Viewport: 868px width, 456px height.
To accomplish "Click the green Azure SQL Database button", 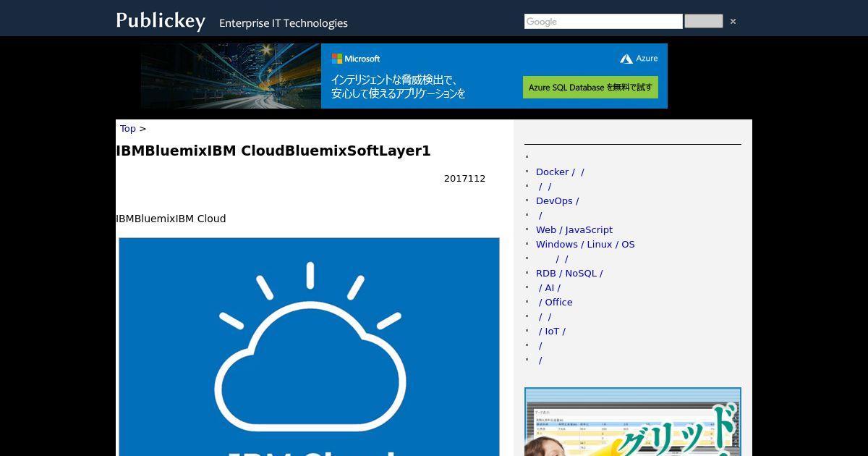I will [590, 87].
